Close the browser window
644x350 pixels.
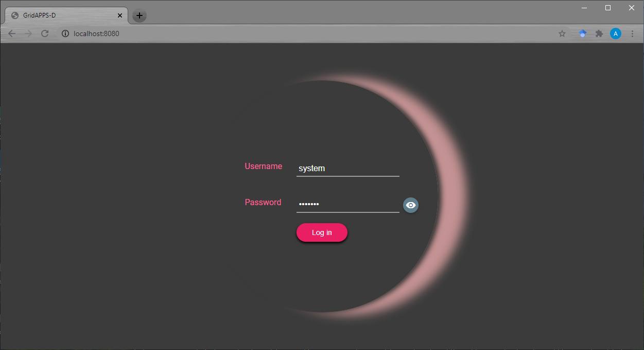coord(632,8)
